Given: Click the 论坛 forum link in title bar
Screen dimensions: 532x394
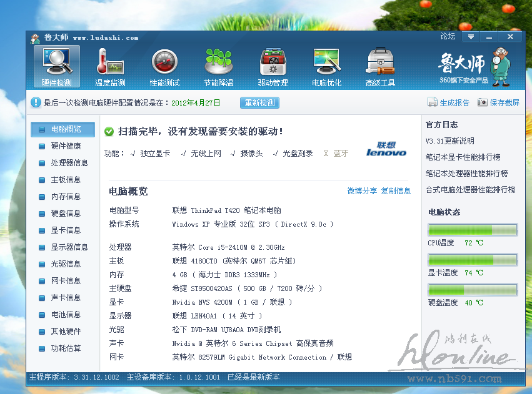Looking at the screenshot, I should (x=448, y=37).
